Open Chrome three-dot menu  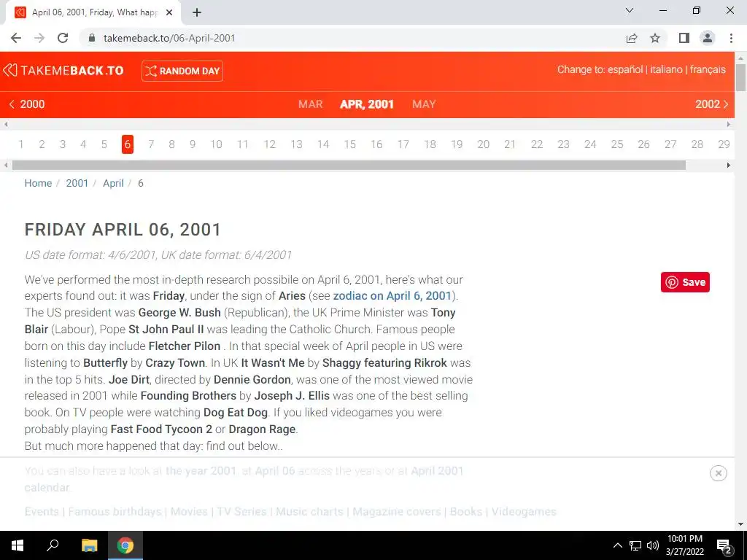[x=731, y=38]
